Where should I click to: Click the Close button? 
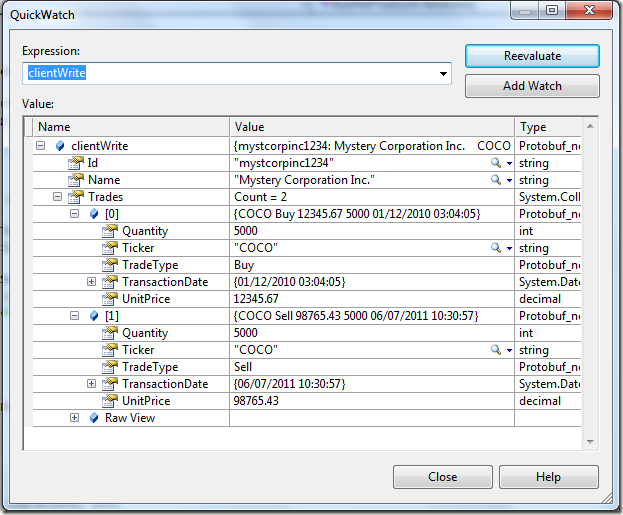[x=443, y=477]
